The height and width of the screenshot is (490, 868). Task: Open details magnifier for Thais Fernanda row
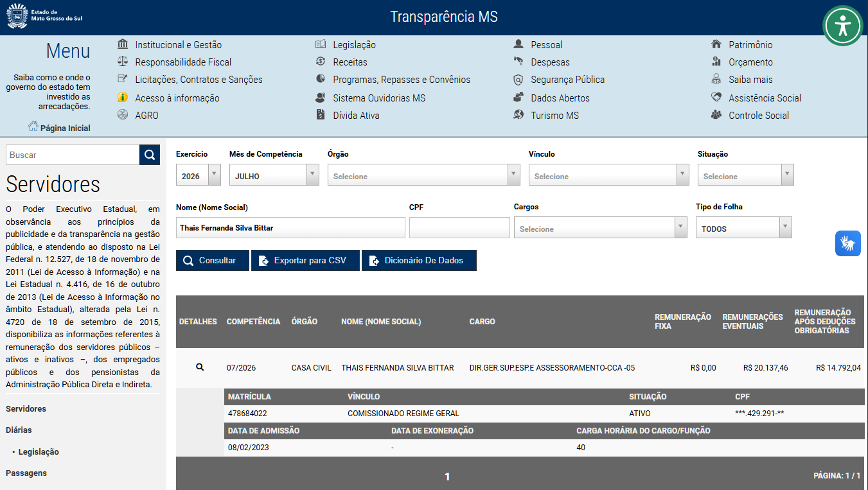pyautogui.click(x=200, y=367)
